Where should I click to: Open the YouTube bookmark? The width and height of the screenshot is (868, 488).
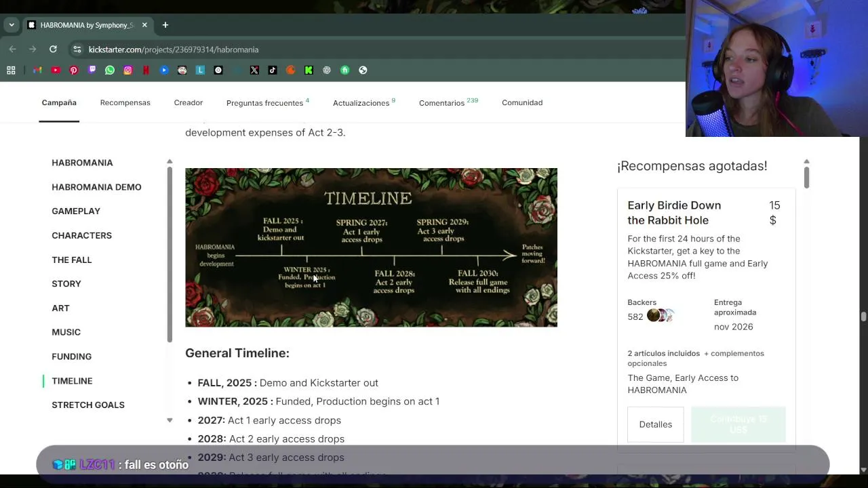[x=56, y=70]
